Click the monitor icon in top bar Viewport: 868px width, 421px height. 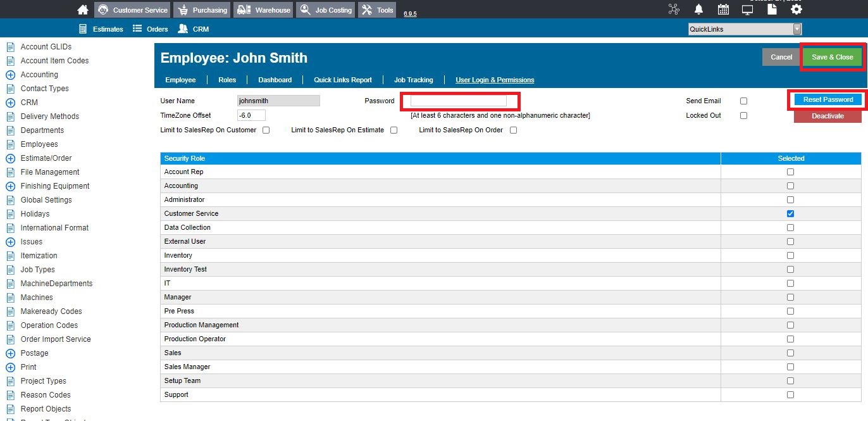point(747,9)
